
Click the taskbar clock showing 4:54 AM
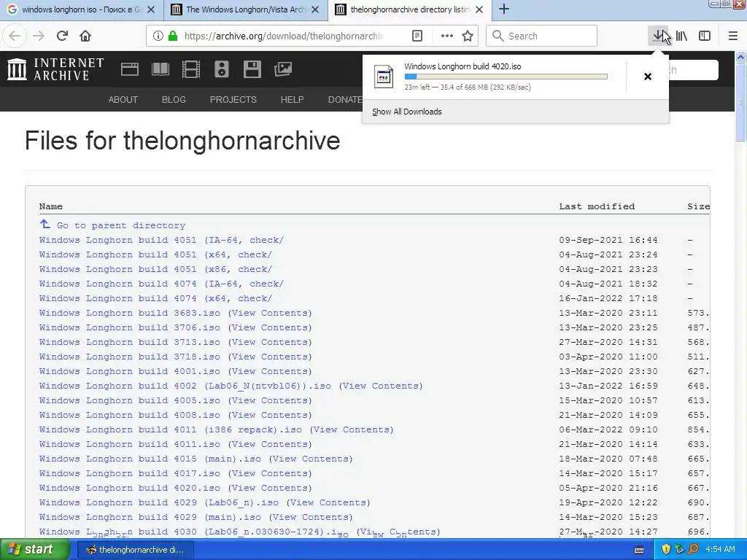pos(720,550)
